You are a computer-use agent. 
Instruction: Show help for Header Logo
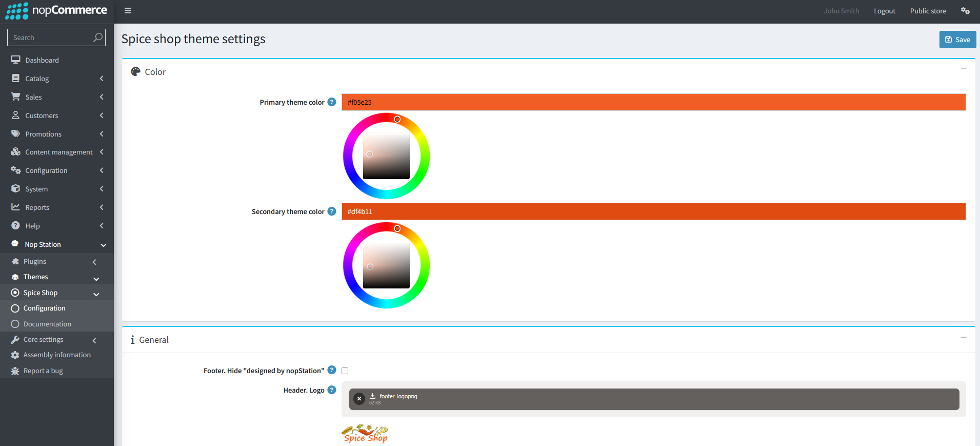coord(332,390)
